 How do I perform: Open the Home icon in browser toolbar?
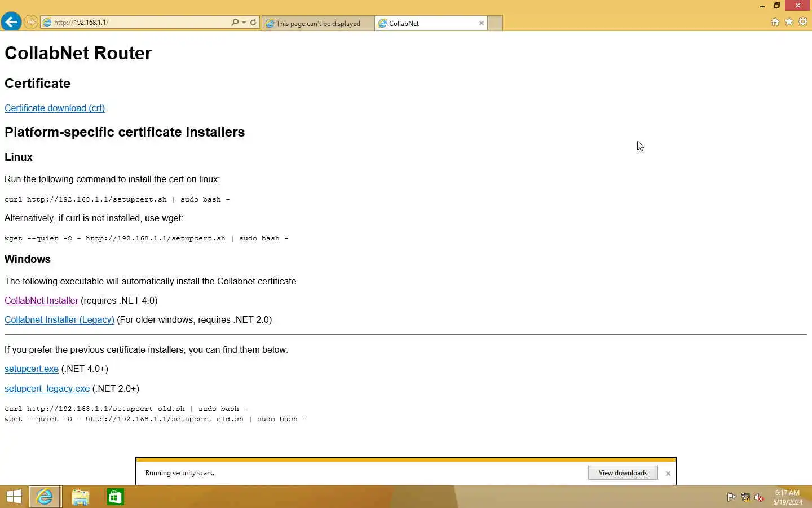[x=775, y=22]
